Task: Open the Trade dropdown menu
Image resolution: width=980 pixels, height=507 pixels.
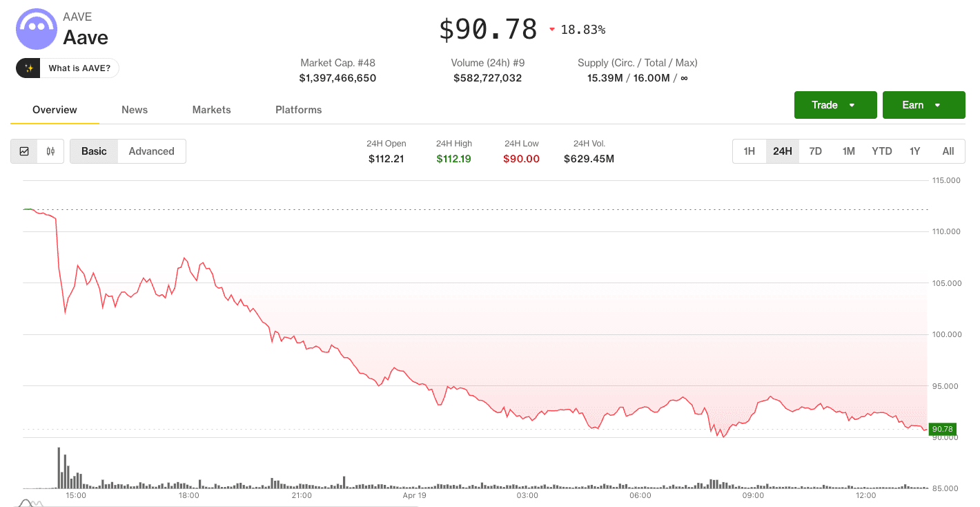Action: (x=835, y=104)
